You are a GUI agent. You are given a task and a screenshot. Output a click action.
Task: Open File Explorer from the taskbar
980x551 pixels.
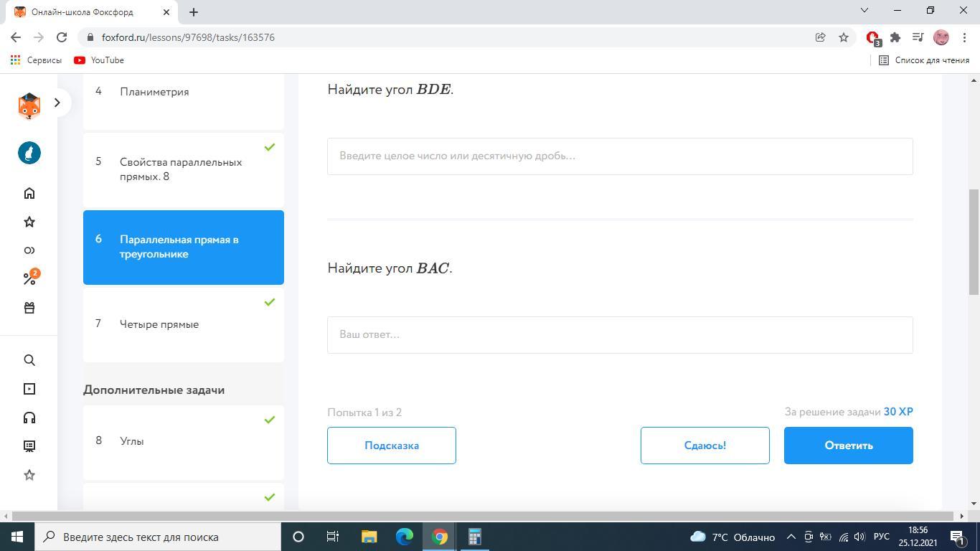(369, 537)
